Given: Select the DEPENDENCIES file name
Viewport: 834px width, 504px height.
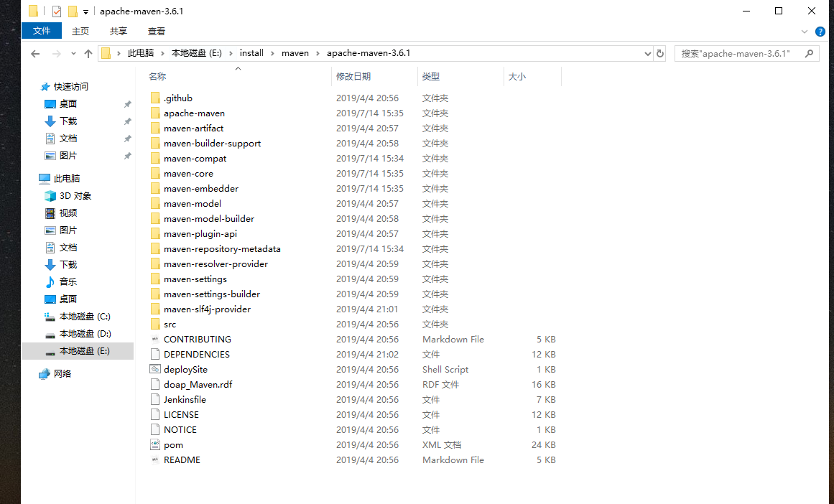Looking at the screenshot, I should [196, 354].
